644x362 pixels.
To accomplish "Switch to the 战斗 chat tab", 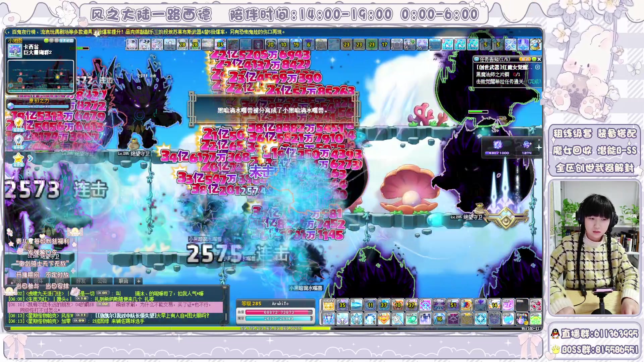I will (38, 281).
